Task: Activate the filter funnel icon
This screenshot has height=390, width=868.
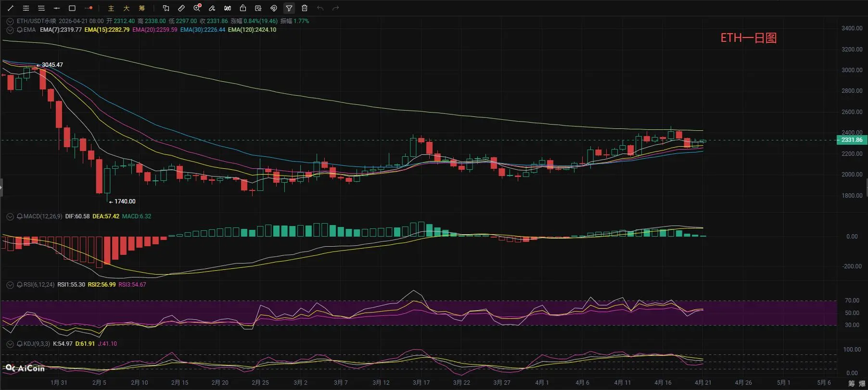Action: point(289,8)
